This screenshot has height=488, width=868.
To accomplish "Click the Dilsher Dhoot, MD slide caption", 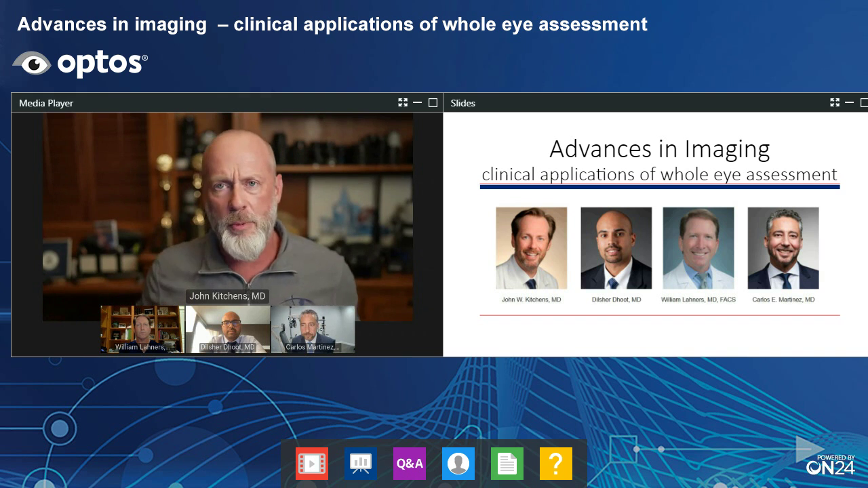I will (616, 299).
